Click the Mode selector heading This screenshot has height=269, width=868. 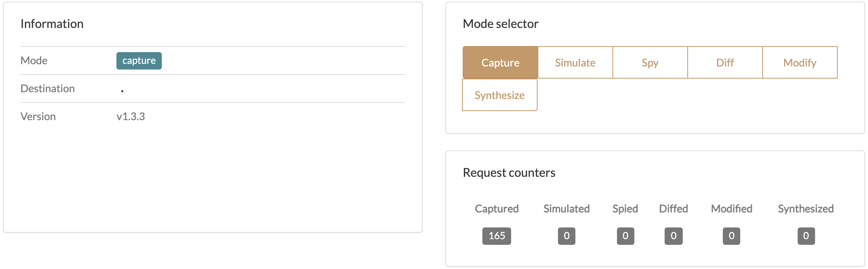click(501, 24)
